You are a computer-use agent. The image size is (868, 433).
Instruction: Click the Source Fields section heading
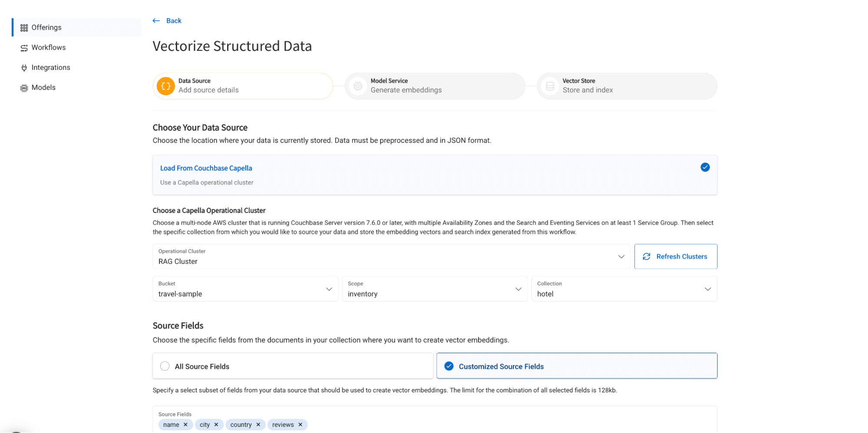(178, 325)
